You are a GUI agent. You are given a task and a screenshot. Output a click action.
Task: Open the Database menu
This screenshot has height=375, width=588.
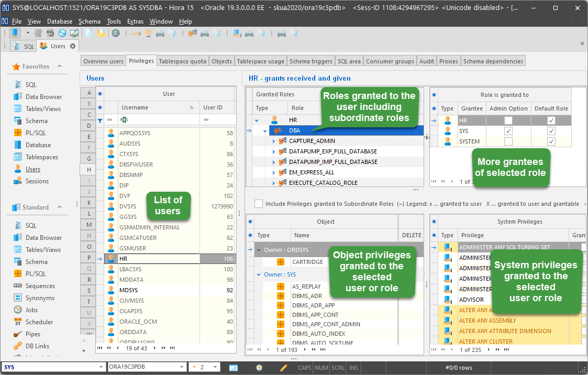(59, 21)
